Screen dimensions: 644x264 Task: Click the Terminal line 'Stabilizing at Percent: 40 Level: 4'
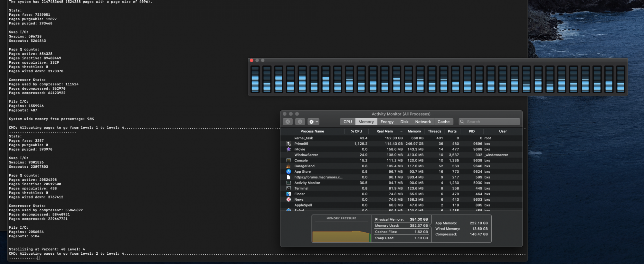point(47,249)
